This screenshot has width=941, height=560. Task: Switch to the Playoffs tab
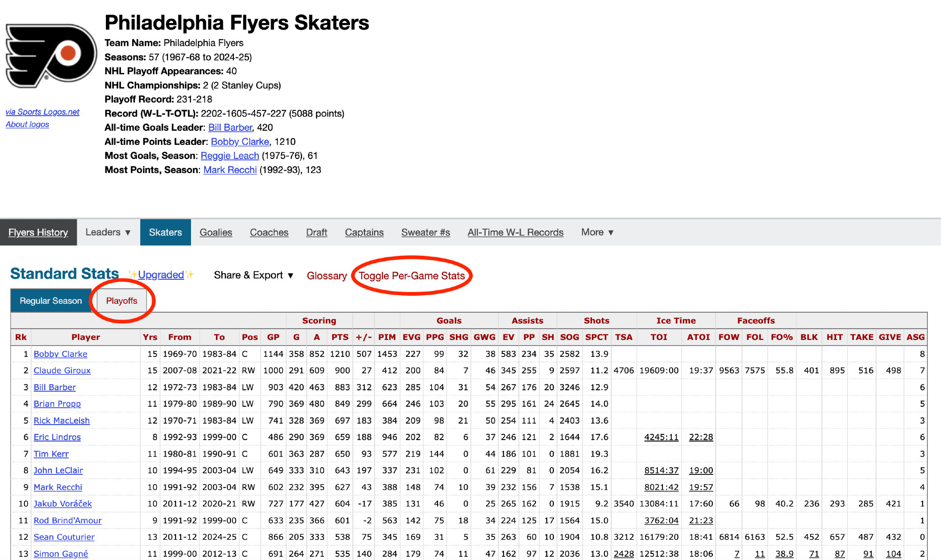point(122,300)
